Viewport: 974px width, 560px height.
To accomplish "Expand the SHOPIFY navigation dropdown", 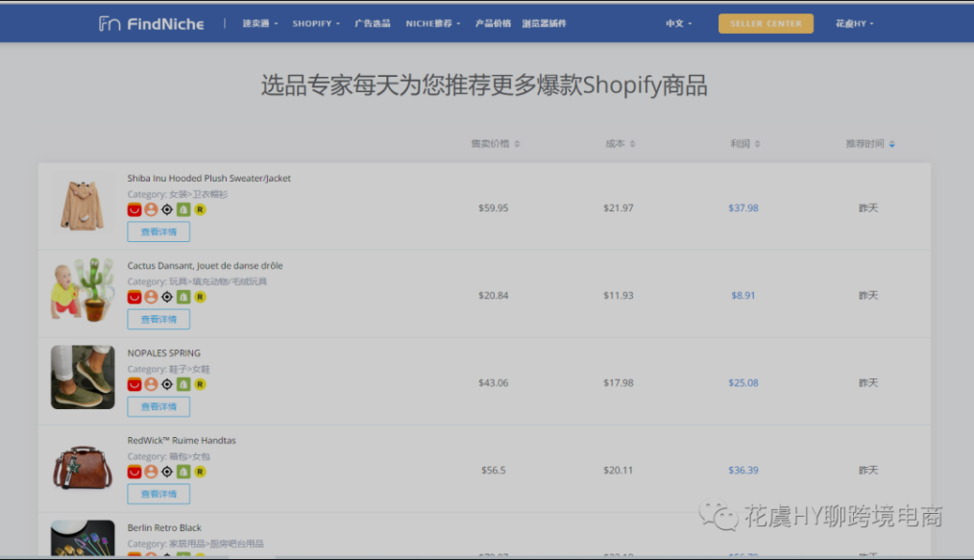I will pyautogui.click(x=315, y=23).
